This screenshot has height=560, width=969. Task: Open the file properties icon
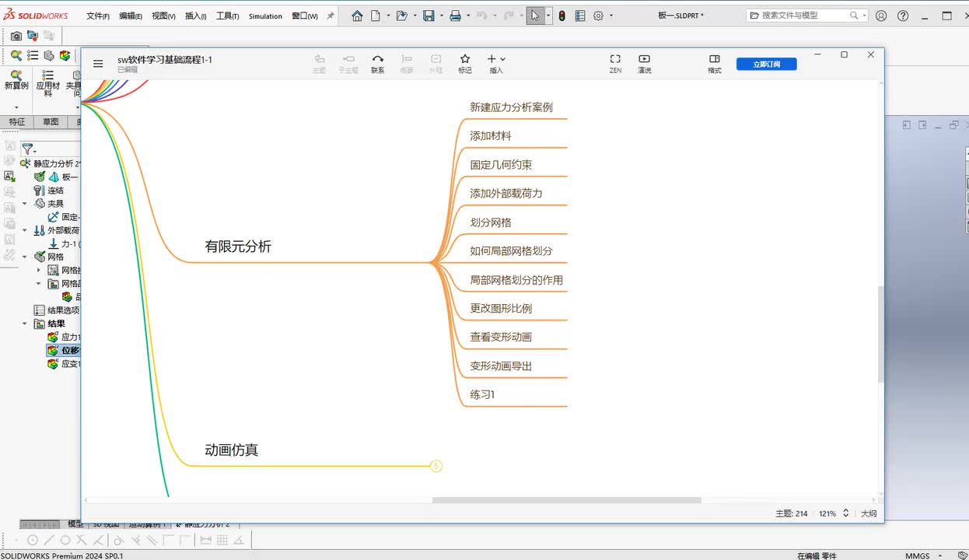pyautogui.click(x=580, y=16)
